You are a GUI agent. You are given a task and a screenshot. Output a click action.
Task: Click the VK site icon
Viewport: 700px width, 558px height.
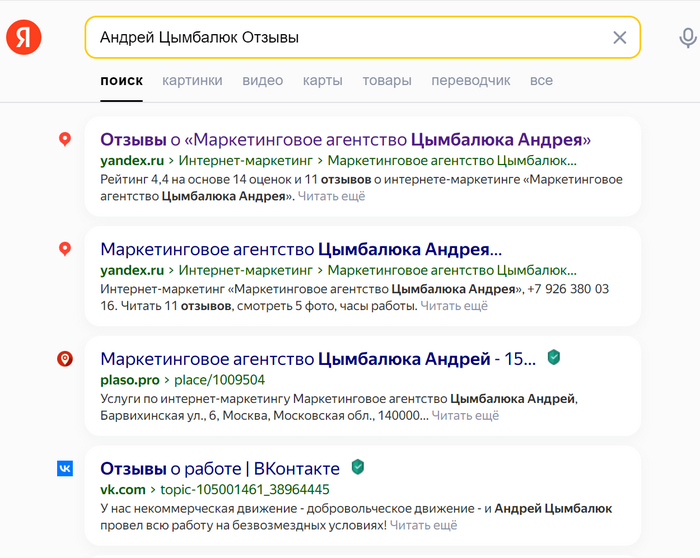(65, 468)
